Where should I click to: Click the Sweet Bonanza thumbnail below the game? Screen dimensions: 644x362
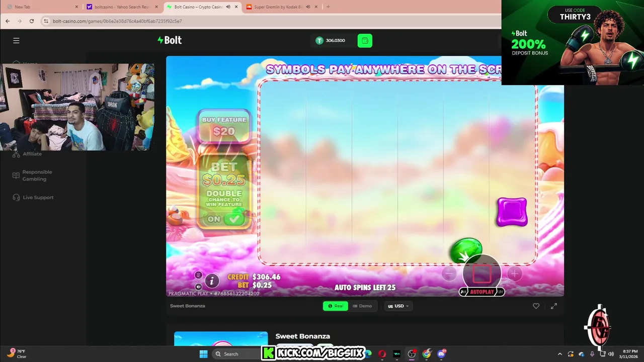pos(221,339)
